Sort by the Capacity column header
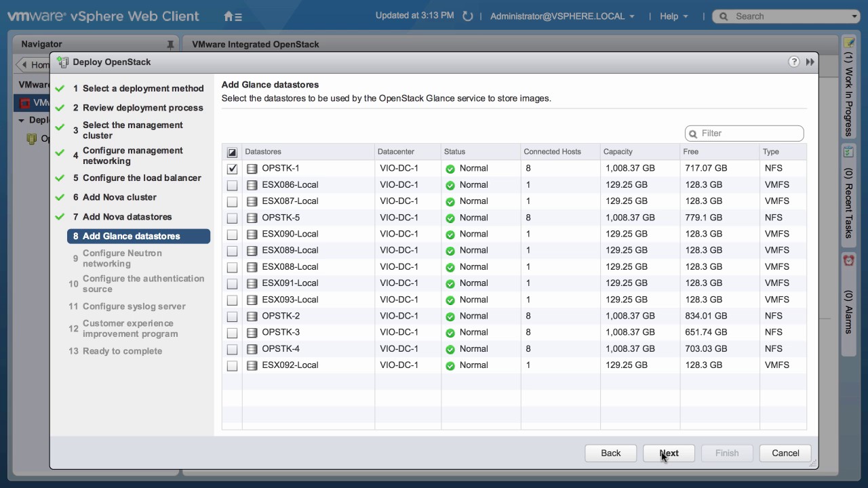The image size is (868, 488). tap(639, 152)
